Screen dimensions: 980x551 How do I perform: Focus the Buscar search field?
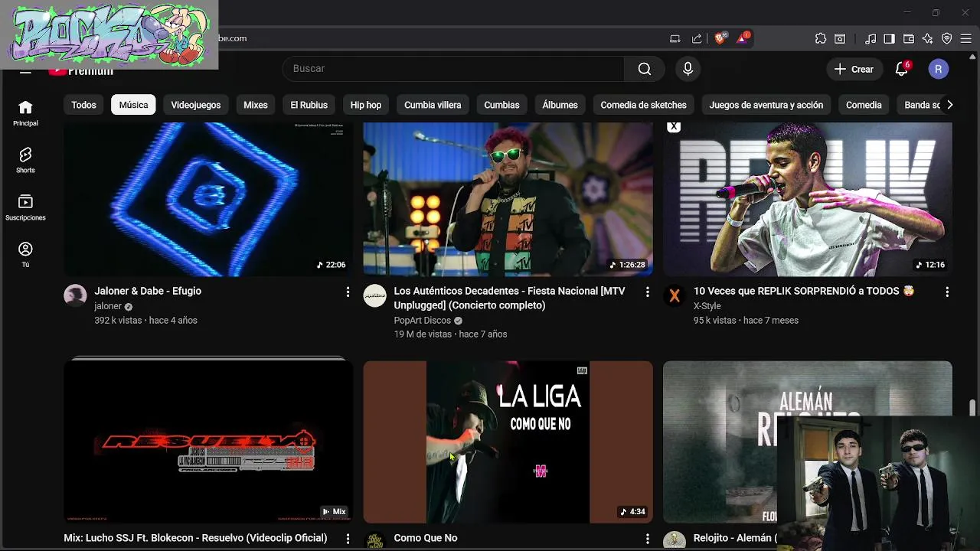(x=454, y=69)
